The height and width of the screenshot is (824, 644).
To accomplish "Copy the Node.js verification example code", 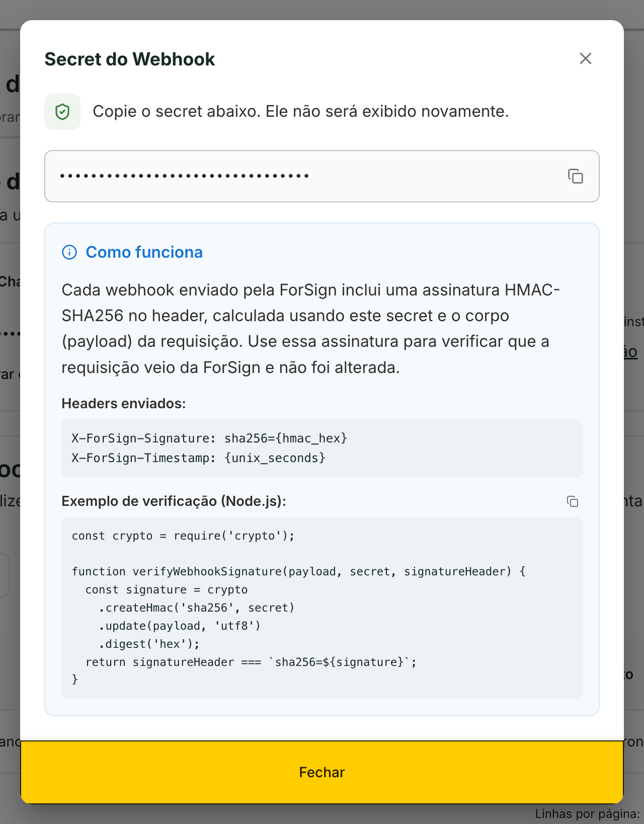I will tap(573, 501).
